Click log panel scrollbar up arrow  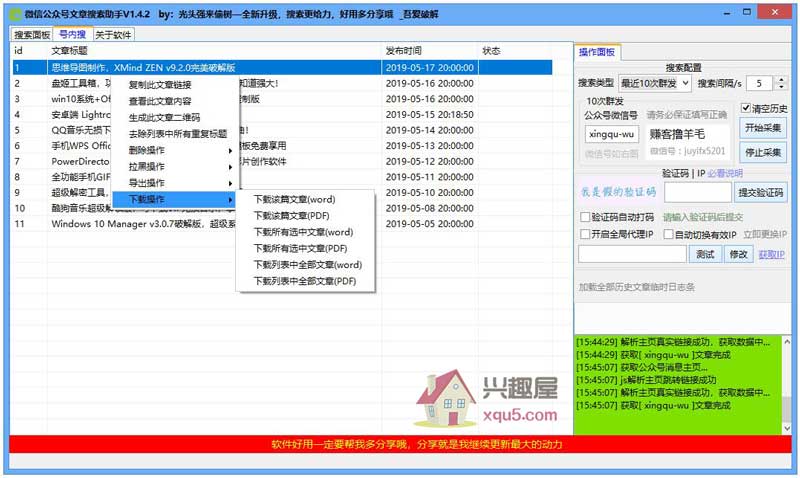click(x=786, y=342)
